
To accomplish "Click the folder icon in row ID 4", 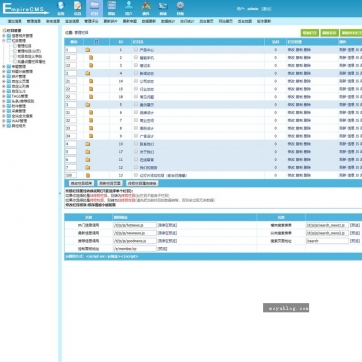I will coord(88,73).
